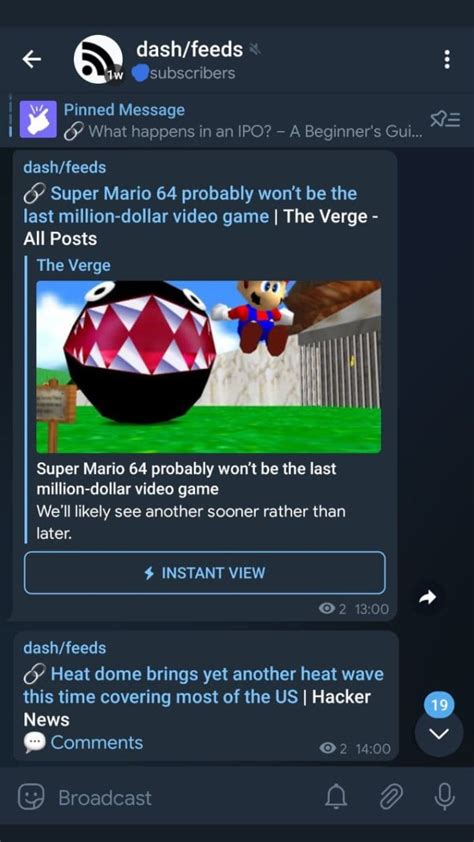Start voice recording with the microphone
The image size is (474, 842).
click(x=444, y=797)
